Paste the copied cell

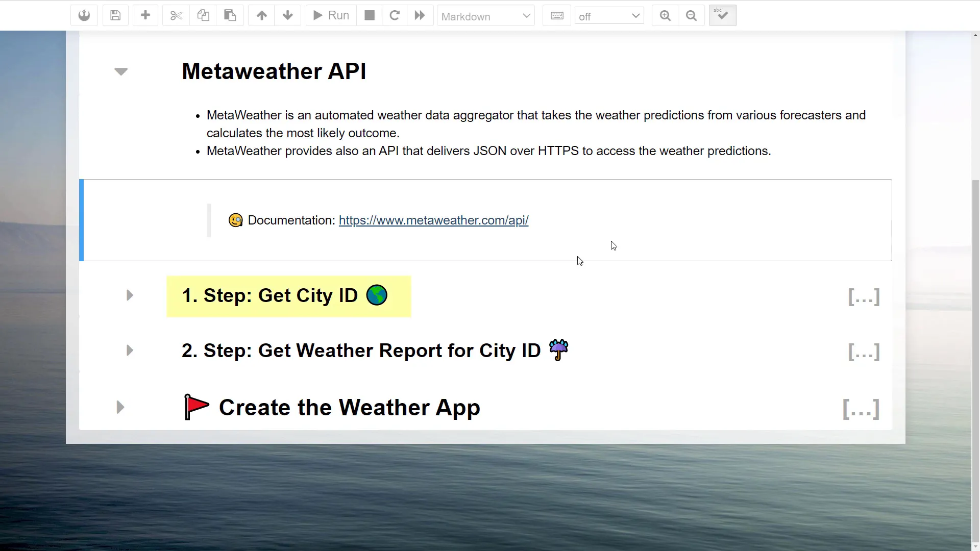point(230,15)
